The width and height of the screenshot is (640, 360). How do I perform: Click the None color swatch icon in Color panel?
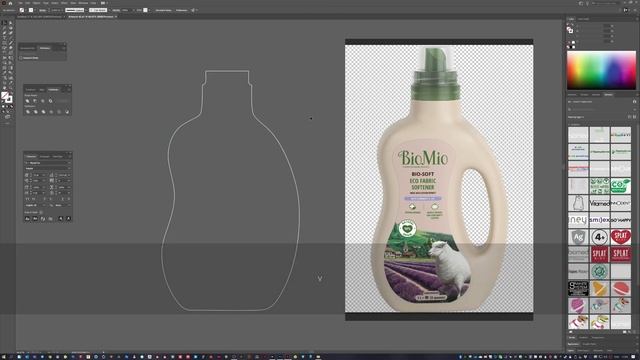(x=568, y=47)
